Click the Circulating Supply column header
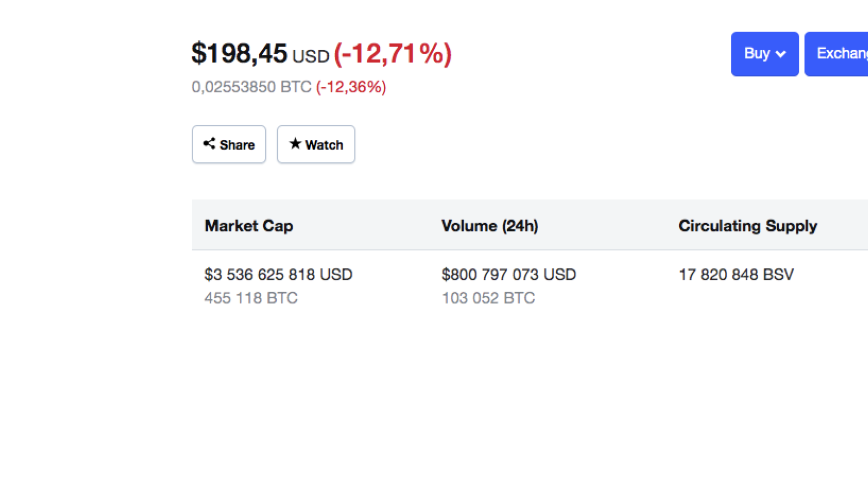The height and width of the screenshot is (488, 868). [x=748, y=226]
